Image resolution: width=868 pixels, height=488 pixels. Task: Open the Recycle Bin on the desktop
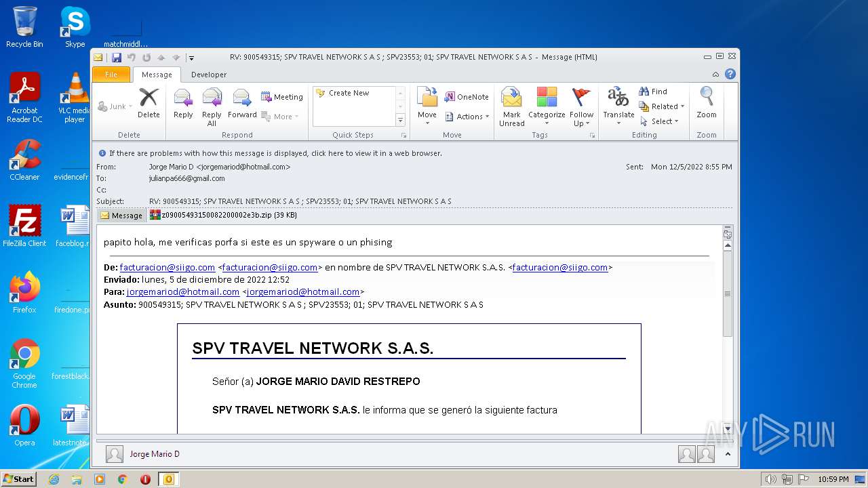24,28
